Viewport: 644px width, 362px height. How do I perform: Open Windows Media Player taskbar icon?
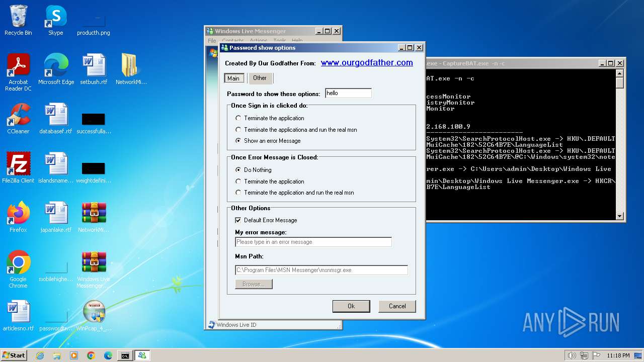74,355
